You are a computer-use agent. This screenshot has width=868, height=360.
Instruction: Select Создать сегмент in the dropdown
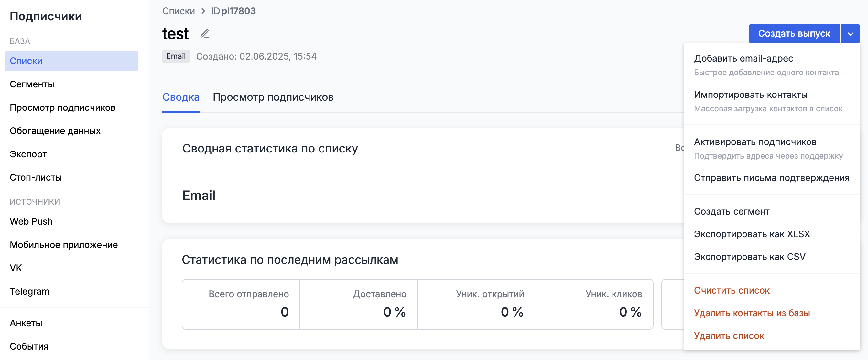pyautogui.click(x=732, y=211)
